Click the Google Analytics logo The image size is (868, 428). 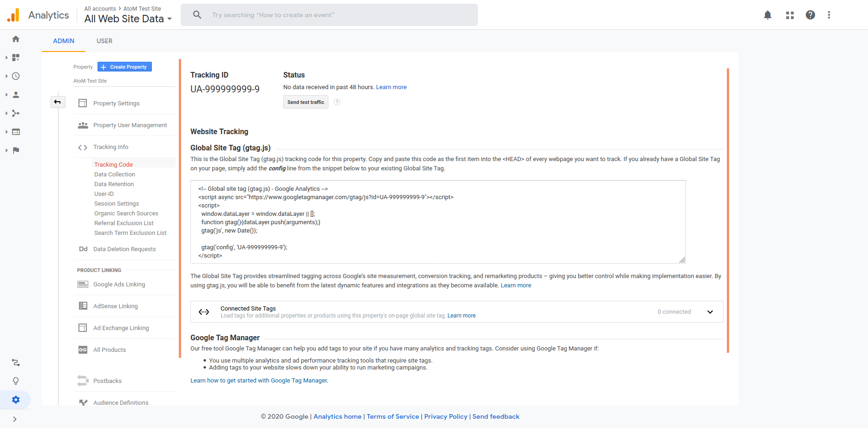13,15
